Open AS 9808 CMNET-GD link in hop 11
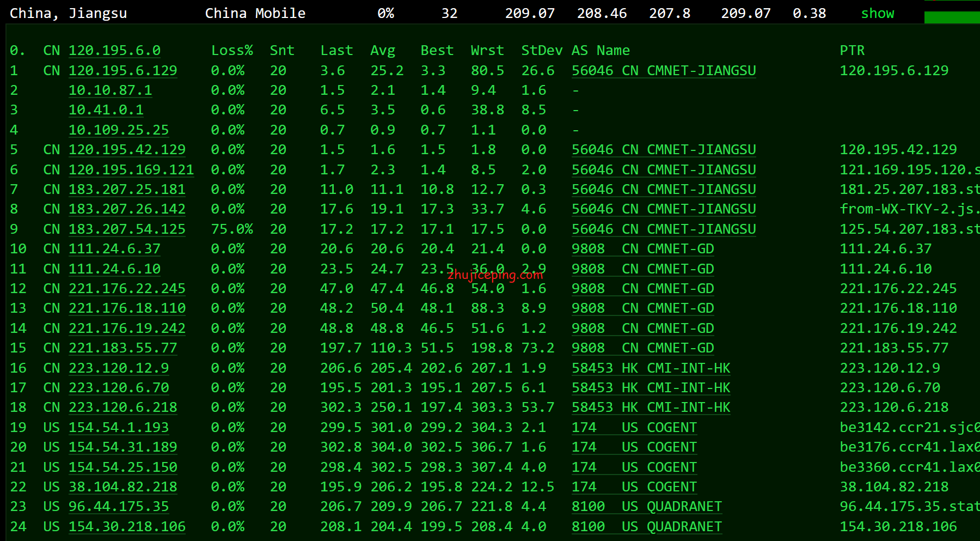Screen dimensions: 980x541 click(x=643, y=269)
